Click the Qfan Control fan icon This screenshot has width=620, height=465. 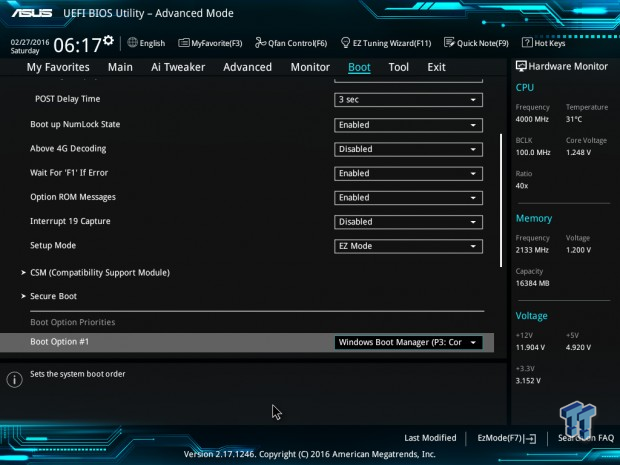click(x=260, y=42)
